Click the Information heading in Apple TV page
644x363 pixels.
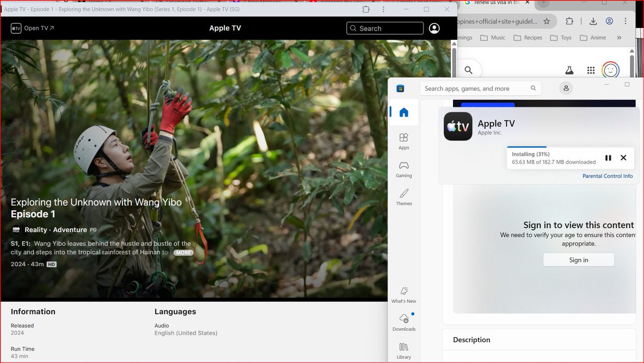click(33, 311)
